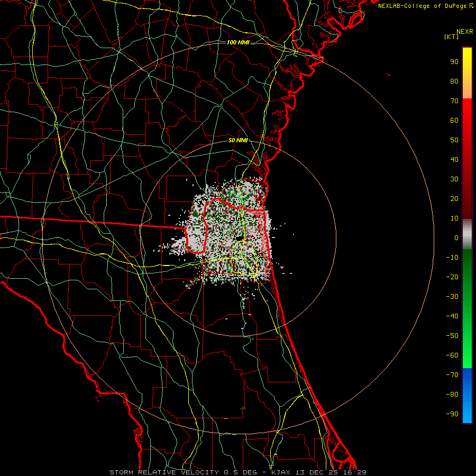476x476 pixels.
Task: Click the 0 value on velocity scale
Action: tap(456, 237)
